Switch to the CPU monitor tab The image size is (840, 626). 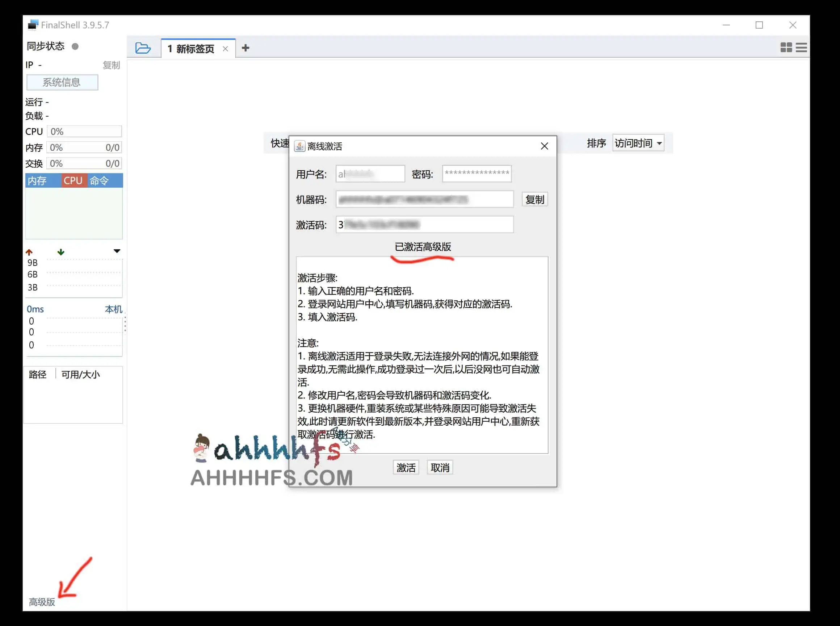(x=73, y=180)
